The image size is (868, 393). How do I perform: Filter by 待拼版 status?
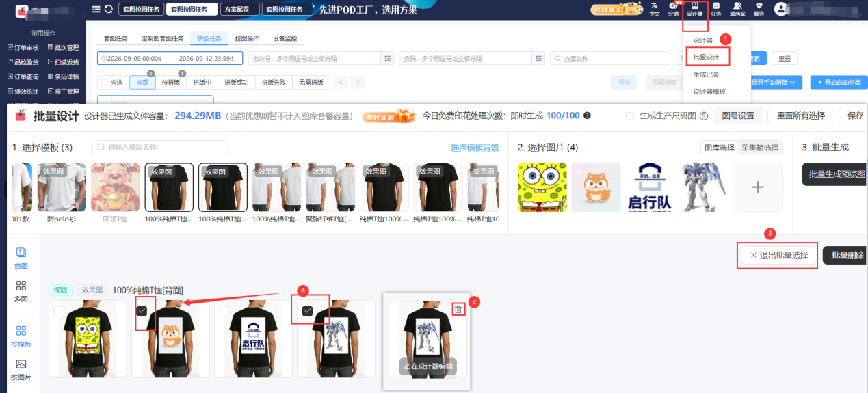coord(170,83)
